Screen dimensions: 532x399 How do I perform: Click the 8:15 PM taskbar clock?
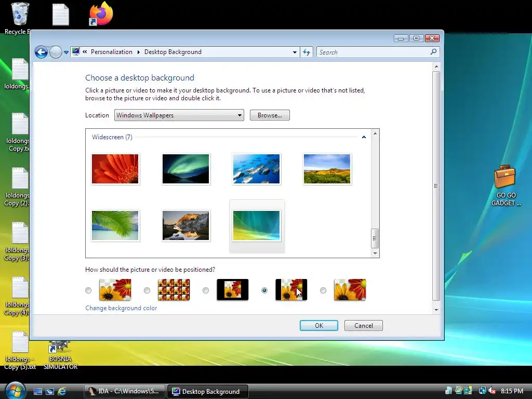(x=512, y=391)
